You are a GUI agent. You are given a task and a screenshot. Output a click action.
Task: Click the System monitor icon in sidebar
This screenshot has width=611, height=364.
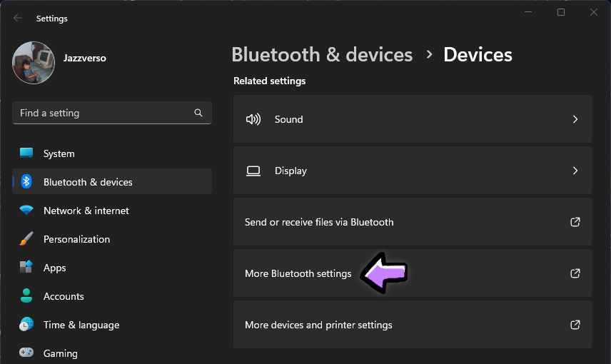(26, 153)
